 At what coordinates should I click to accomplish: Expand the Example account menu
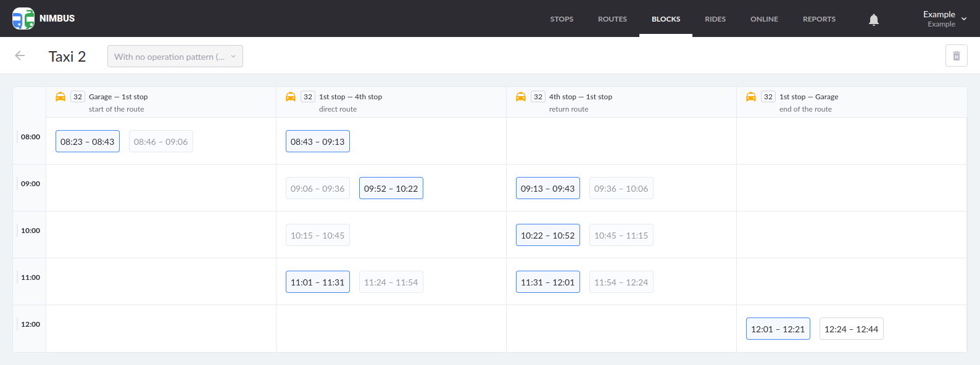coord(944,18)
